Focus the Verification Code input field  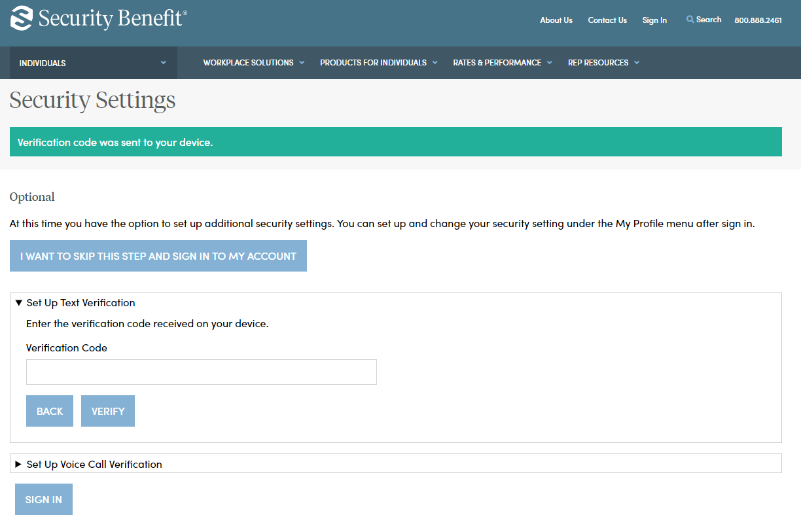[x=202, y=372]
